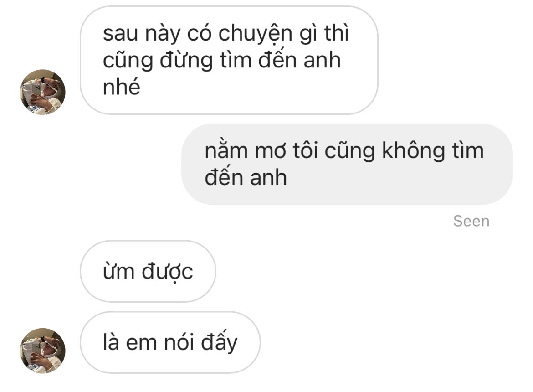Tap the word 'tôi' in the gray message
This screenshot has width=533, height=392.
pos(305,151)
